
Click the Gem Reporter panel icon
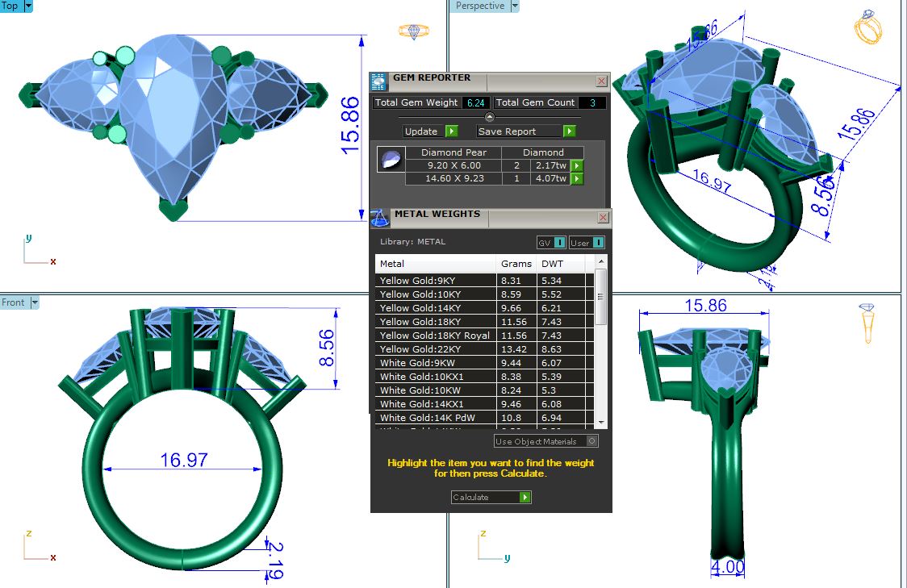pos(379,81)
